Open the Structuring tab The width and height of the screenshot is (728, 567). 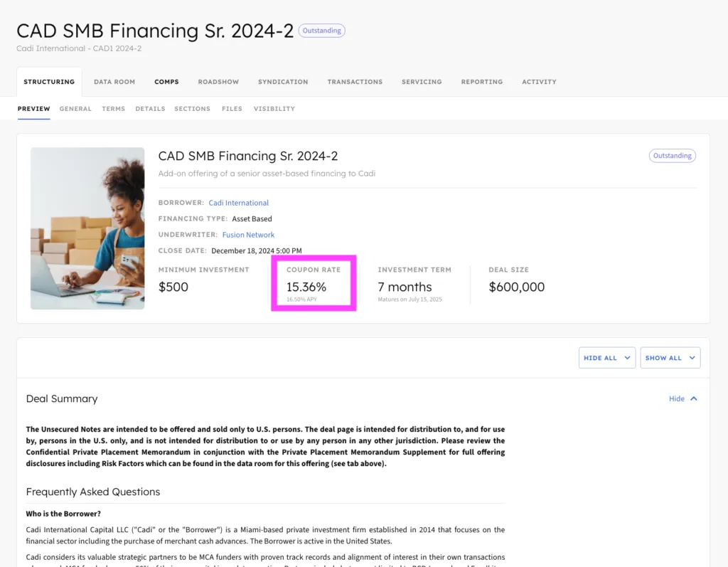tap(49, 82)
